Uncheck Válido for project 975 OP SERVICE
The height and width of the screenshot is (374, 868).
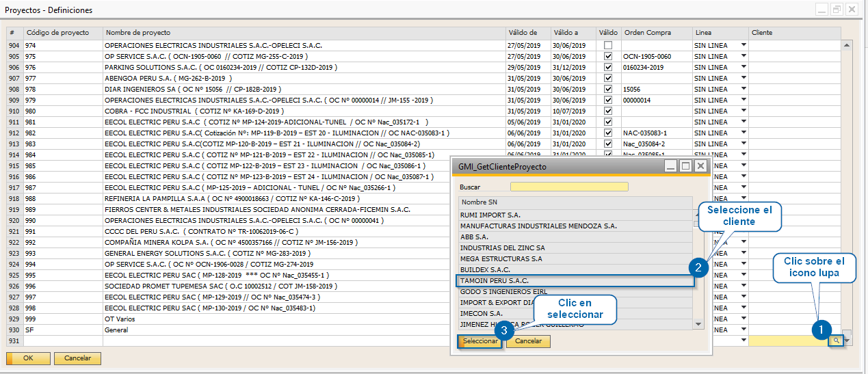[x=608, y=56]
